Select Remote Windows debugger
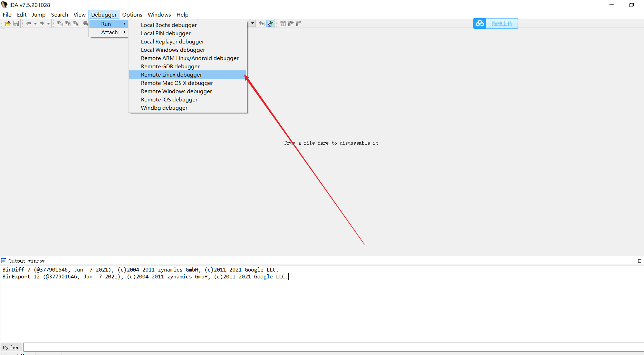644x355 pixels. click(188, 91)
